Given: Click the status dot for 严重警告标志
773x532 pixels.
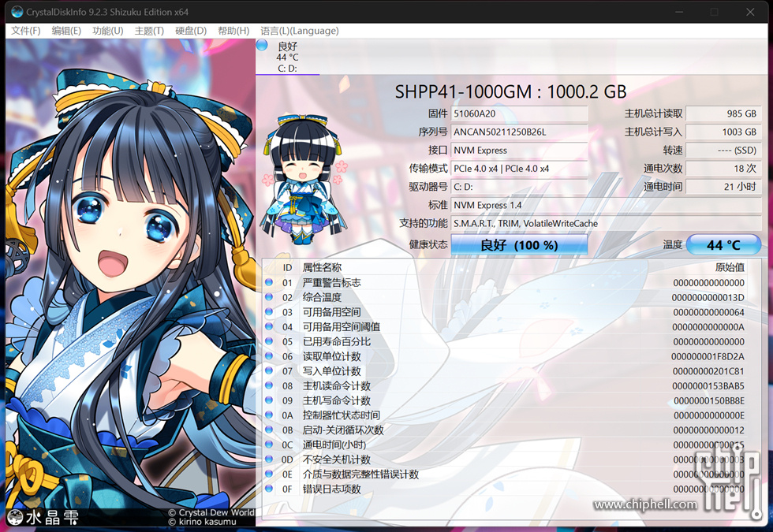Looking at the screenshot, I should (269, 282).
